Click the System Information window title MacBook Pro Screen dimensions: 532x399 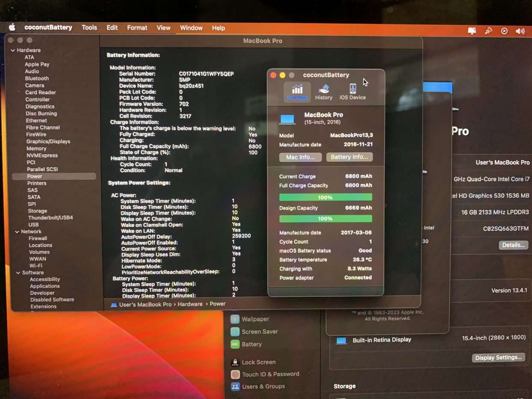point(263,41)
